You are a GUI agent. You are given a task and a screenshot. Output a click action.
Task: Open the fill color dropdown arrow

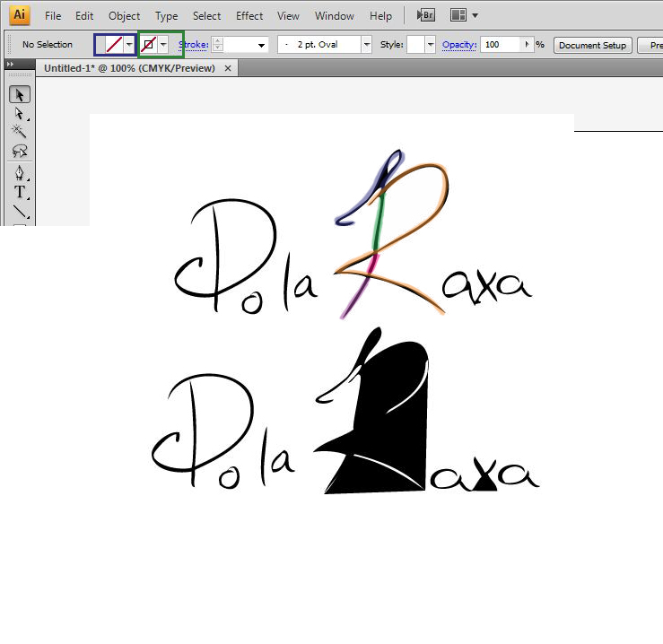point(129,44)
